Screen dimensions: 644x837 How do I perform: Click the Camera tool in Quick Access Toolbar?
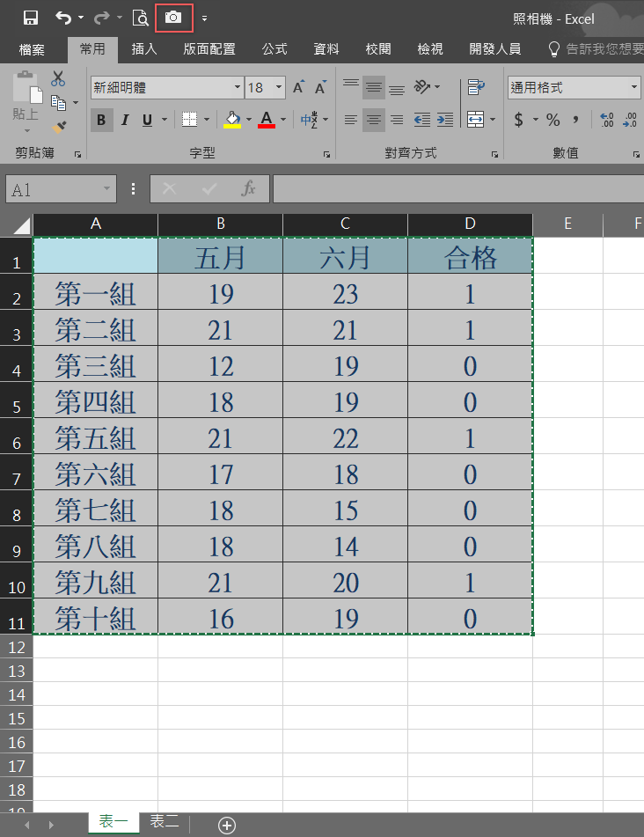tap(173, 18)
